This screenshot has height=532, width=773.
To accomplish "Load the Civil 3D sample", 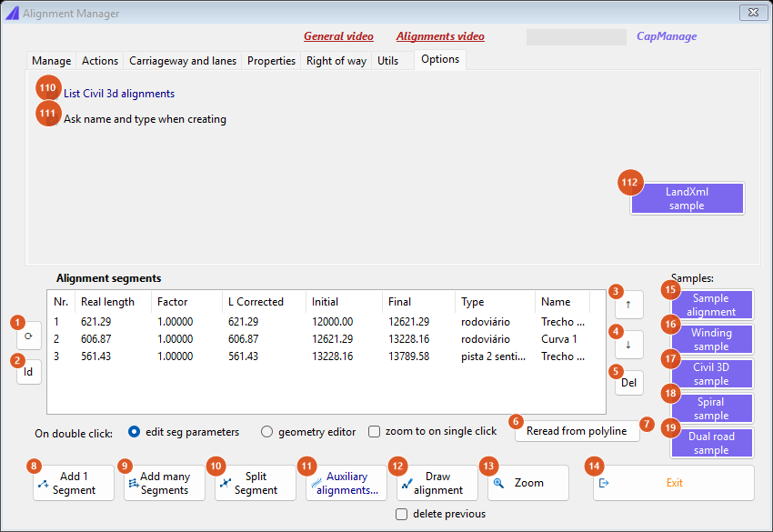I will pyautogui.click(x=711, y=374).
